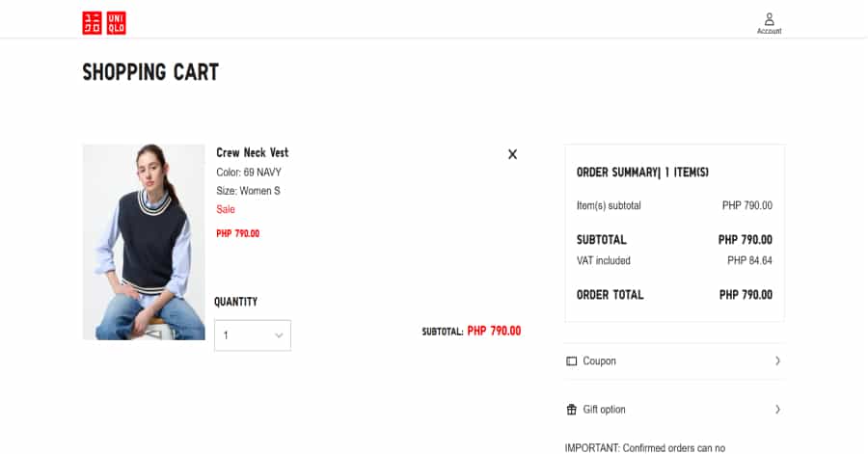Click the UNIQLO katakana logo
868x454 pixels.
92,23
